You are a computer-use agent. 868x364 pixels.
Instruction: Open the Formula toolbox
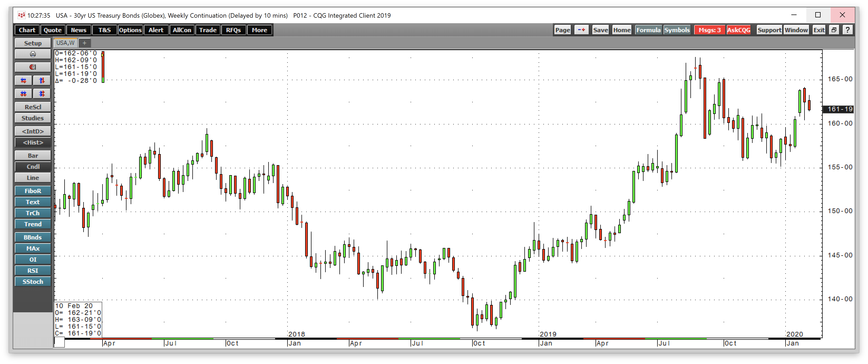click(648, 30)
